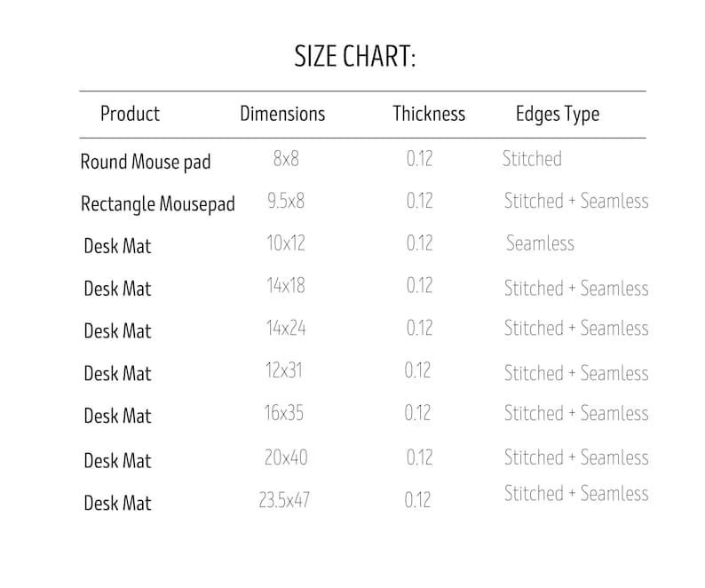Click the 14x24 dimension value
The height and width of the screenshot is (588, 705).
pos(286,328)
